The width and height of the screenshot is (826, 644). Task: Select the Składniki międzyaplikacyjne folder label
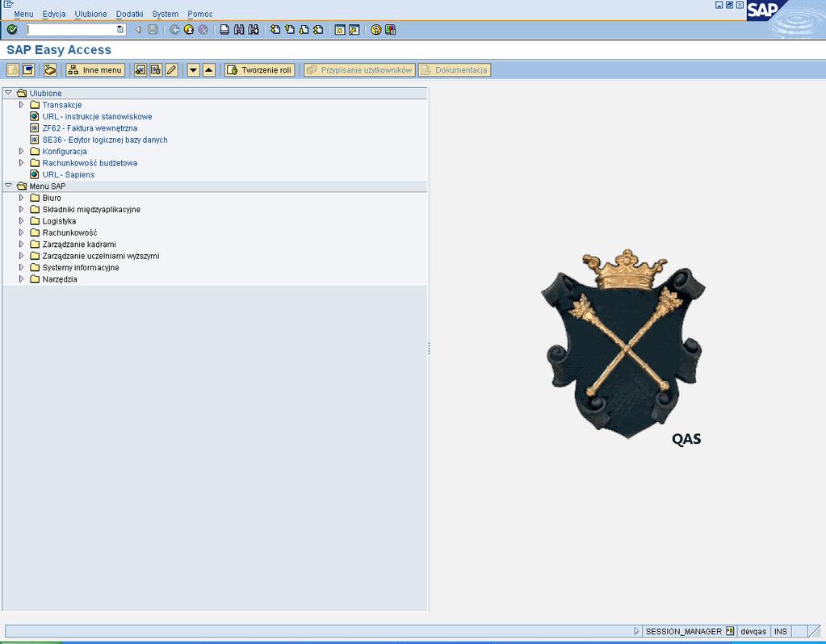click(x=91, y=209)
